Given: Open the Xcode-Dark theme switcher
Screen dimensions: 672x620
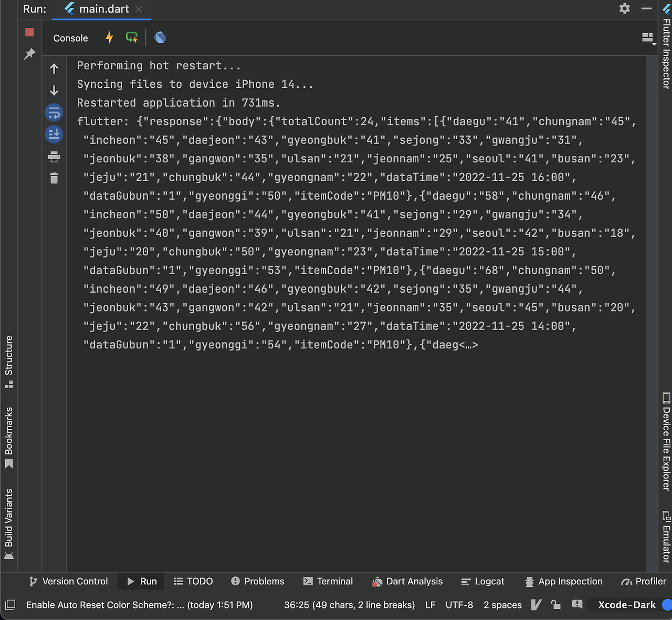Looking at the screenshot, I should (627, 605).
